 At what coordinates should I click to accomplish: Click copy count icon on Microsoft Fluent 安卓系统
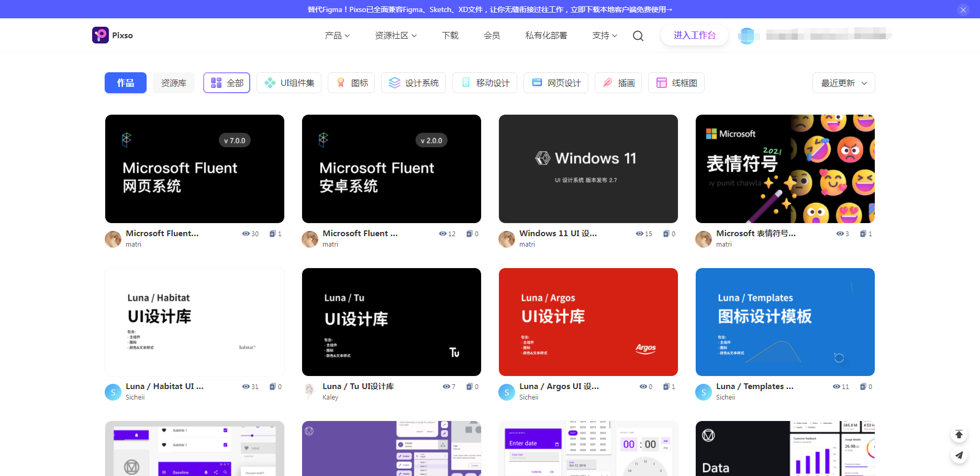click(x=469, y=234)
